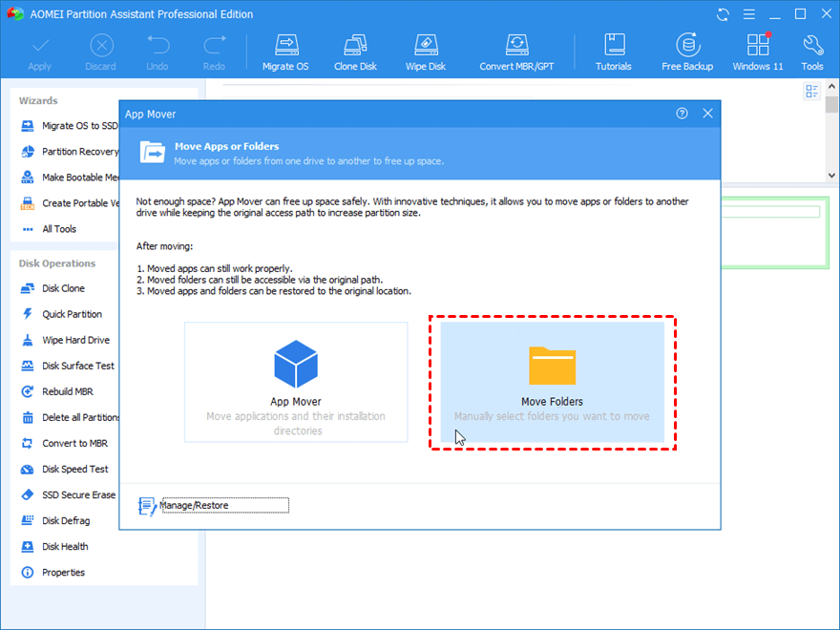Click the Disk Operations section header
Image resolution: width=840 pixels, height=630 pixels.
point(57,263)
